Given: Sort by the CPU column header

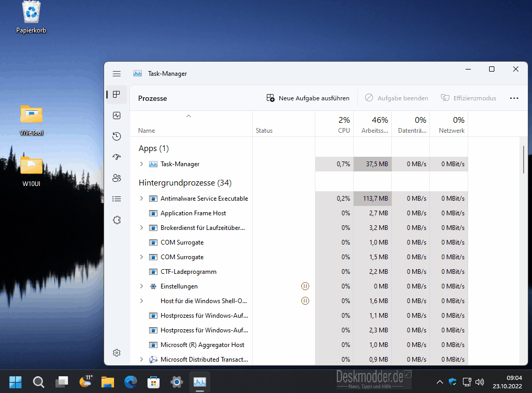Looking at the screenshot, I should click(x=334, y=124).
